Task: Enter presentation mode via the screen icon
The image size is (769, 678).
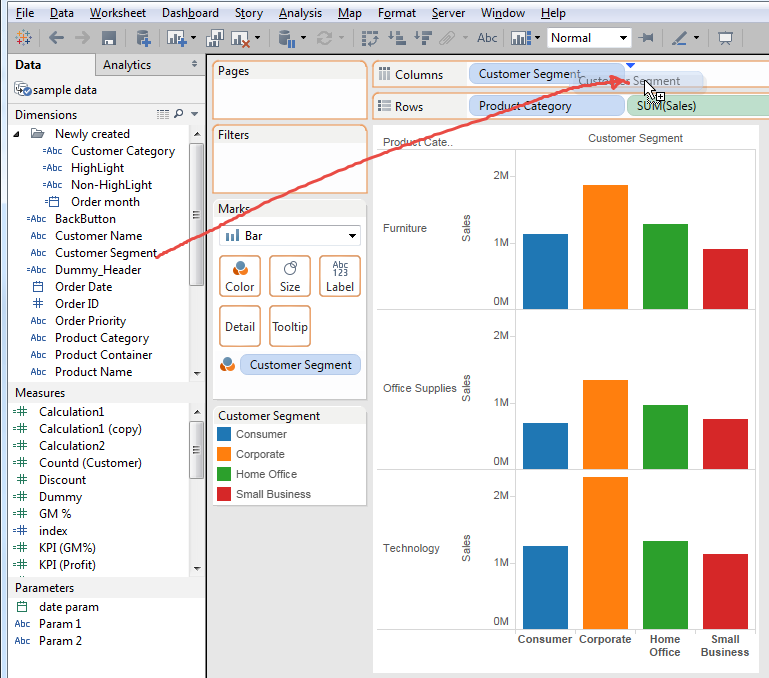Action: tap(725, 38)
